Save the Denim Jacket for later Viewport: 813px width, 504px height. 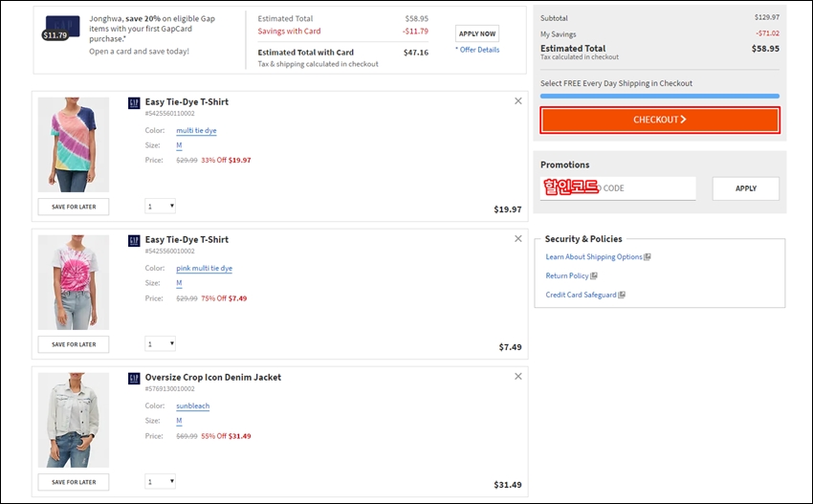pyautogui.click(x=74, y=482)
